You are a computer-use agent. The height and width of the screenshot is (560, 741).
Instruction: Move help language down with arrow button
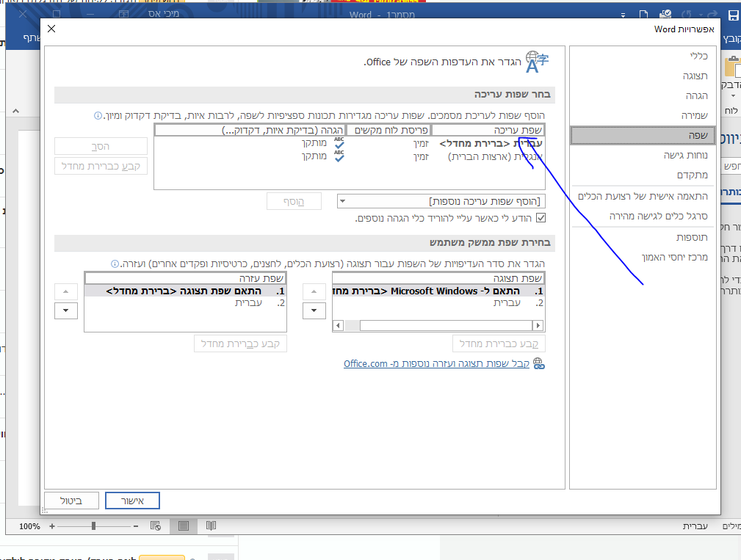click(65, 310)
